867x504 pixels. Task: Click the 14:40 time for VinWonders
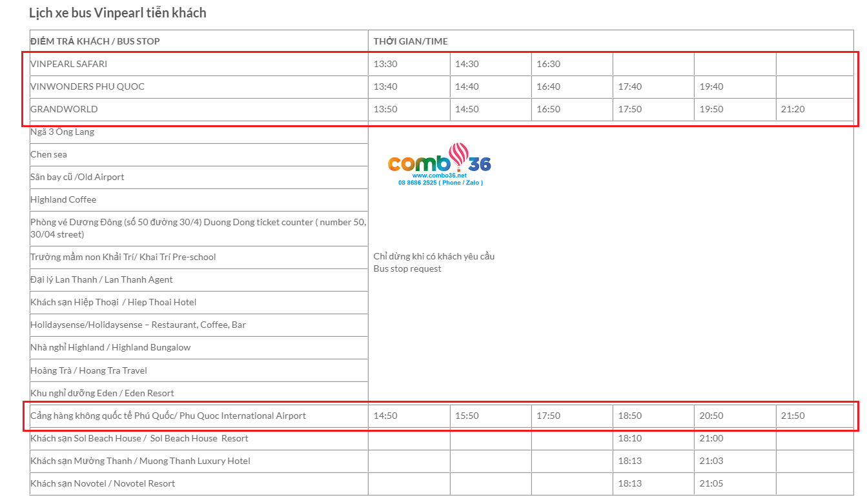467,86
